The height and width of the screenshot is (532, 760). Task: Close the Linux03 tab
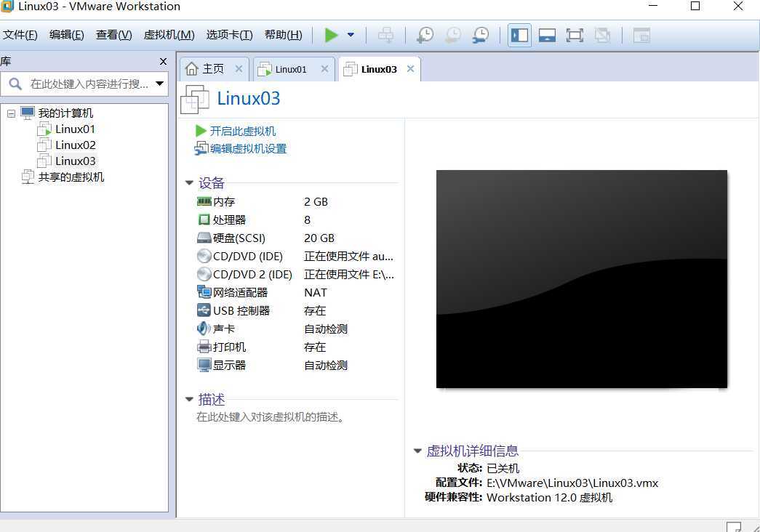pos(410,69)
